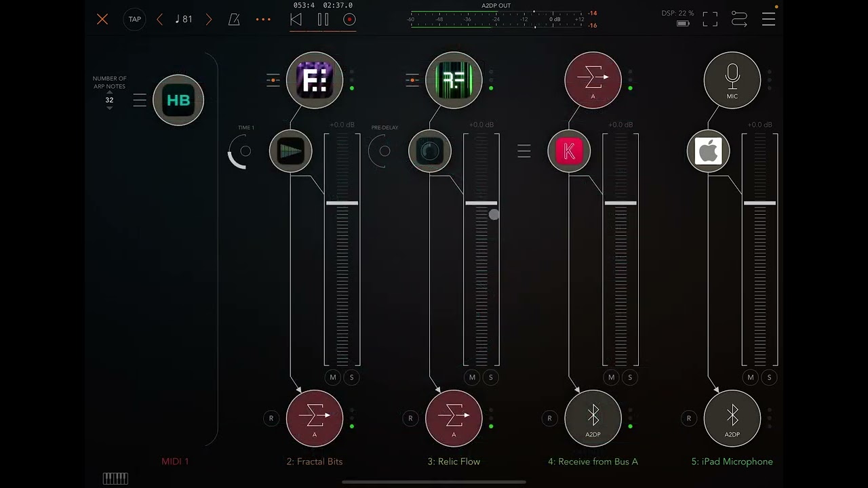Start recording with record button

pyautogui.click(x=350, y=20)
